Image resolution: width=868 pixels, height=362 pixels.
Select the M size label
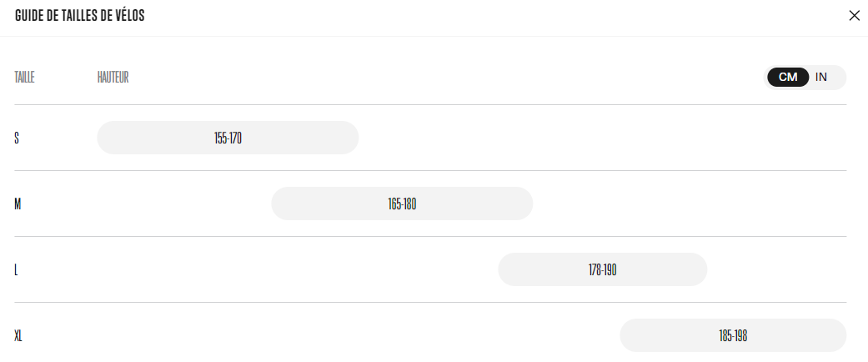[x=18, y=204]
